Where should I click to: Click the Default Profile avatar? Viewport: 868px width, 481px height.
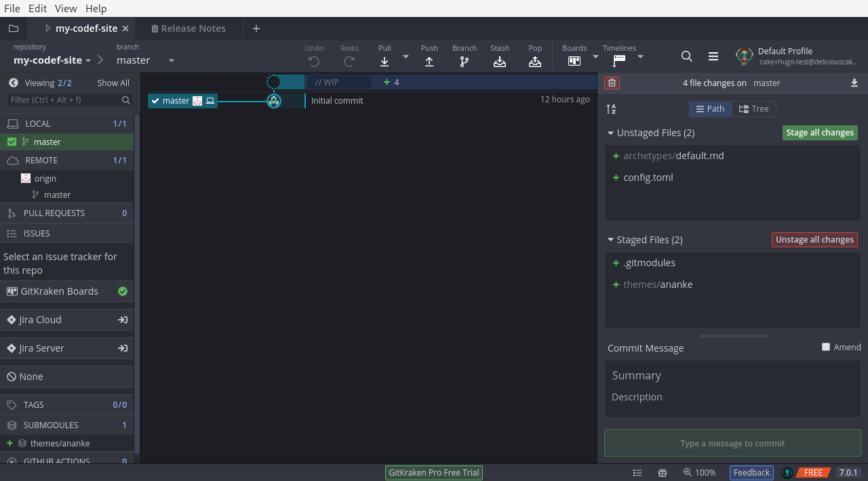(745, 56)
